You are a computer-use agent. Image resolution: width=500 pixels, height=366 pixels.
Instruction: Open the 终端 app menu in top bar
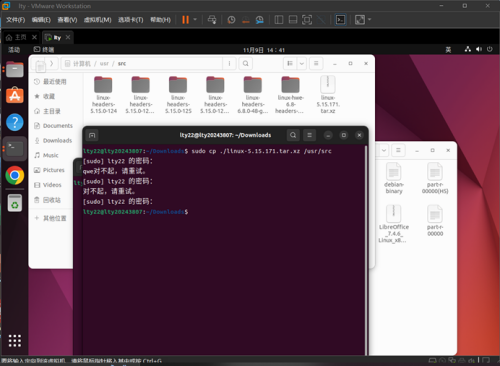(x=44, y=50)
